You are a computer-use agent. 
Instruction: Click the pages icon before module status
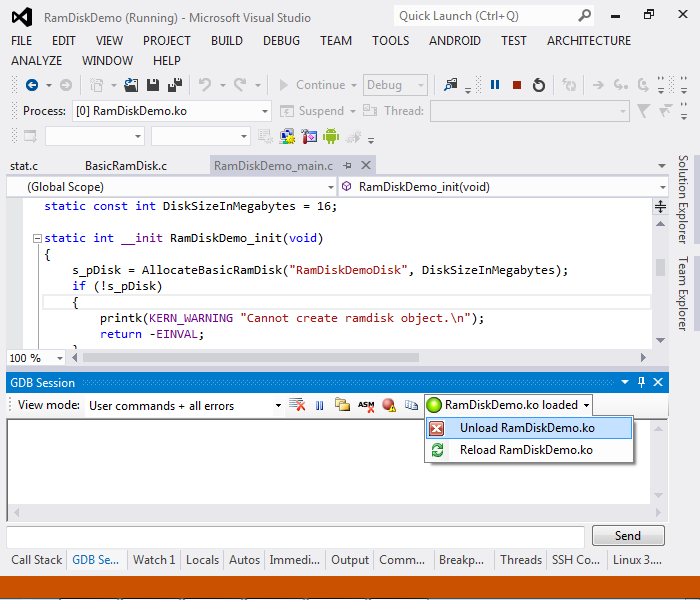coord(411,405)
